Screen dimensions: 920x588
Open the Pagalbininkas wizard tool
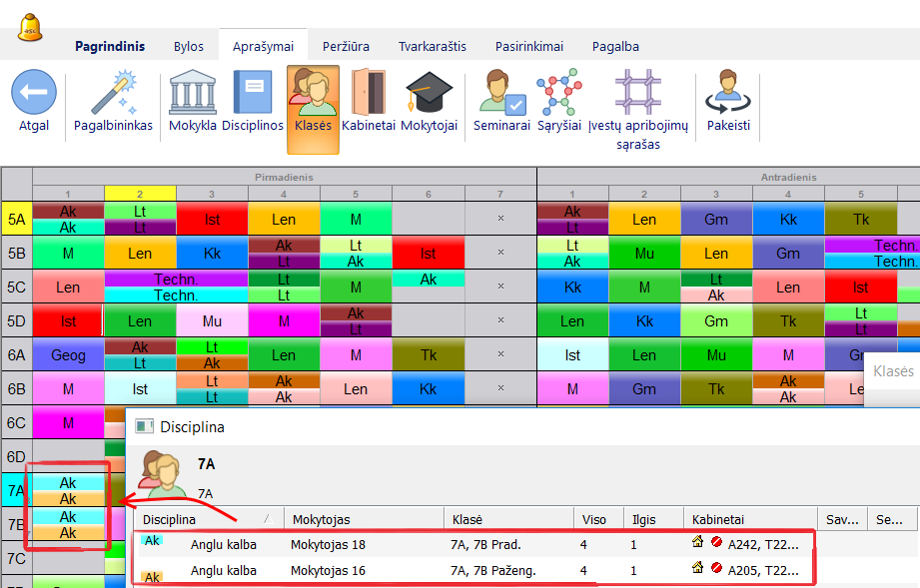pyautogui.click(x=113, y=93)
